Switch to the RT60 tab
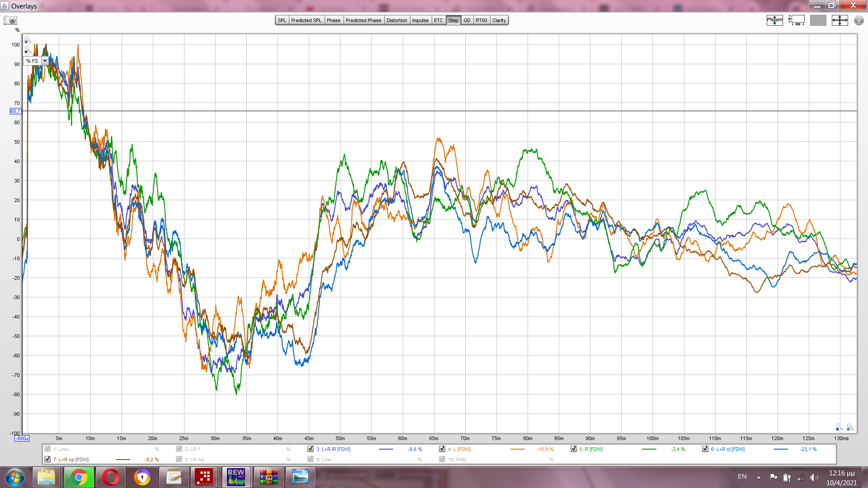This screenshot has width=868, height=488. [x=481, y=20]
